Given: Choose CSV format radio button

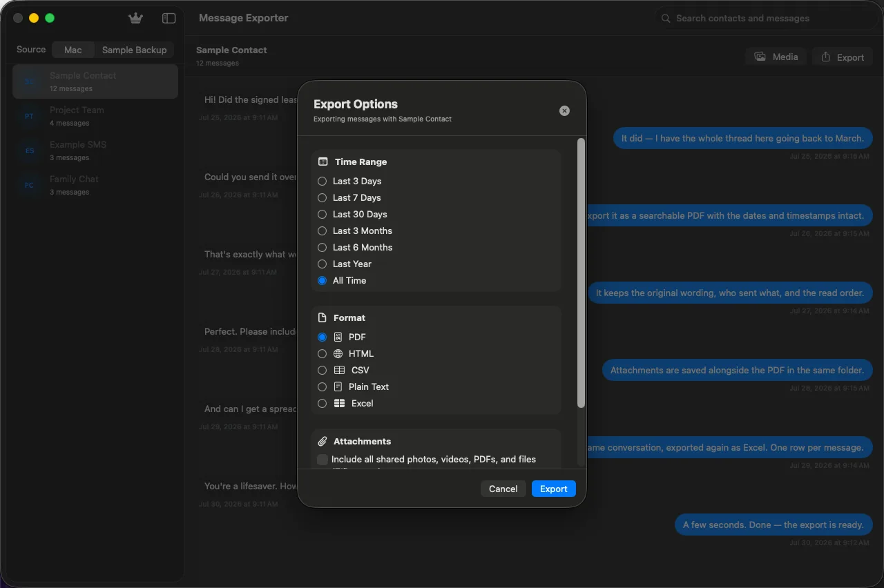Looking at the screenshot, I should pyautogui.click(x=322, y=370).
